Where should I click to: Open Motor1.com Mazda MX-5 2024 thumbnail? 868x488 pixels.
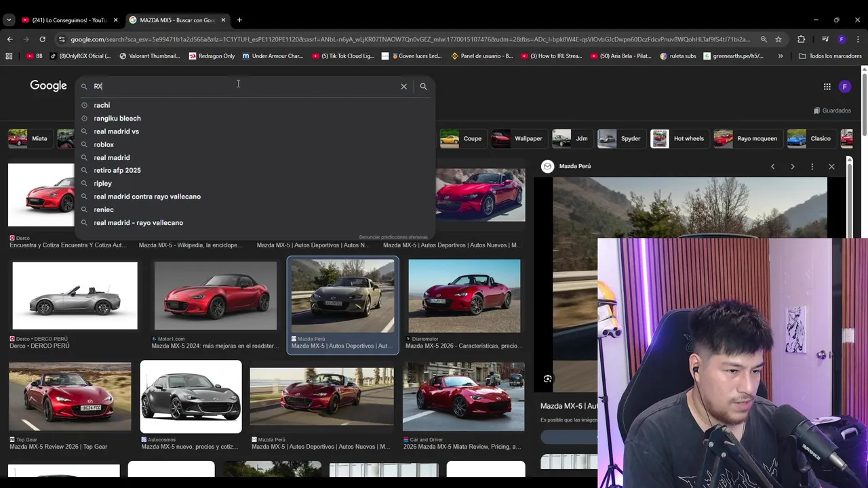(215, 296)
